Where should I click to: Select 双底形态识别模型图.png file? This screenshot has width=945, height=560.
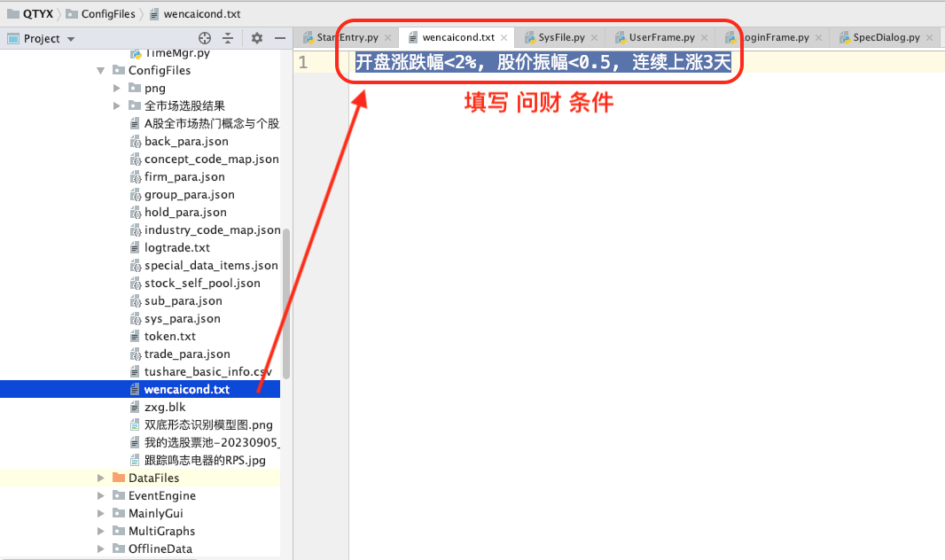tap(208, 425)
